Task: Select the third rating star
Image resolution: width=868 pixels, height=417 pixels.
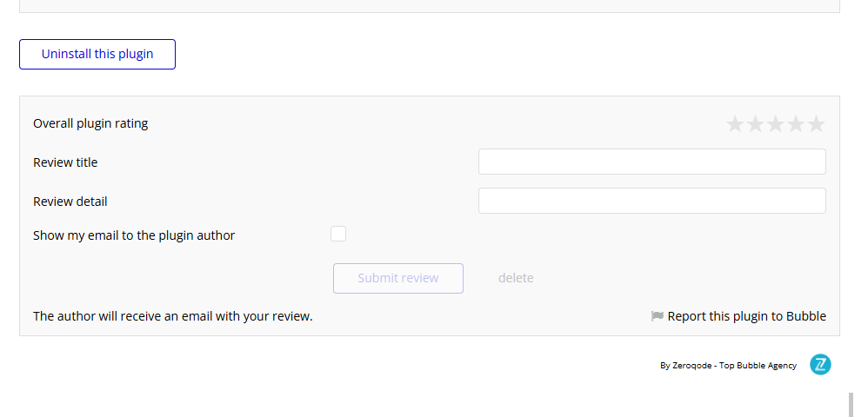Action: pos(776,124)
